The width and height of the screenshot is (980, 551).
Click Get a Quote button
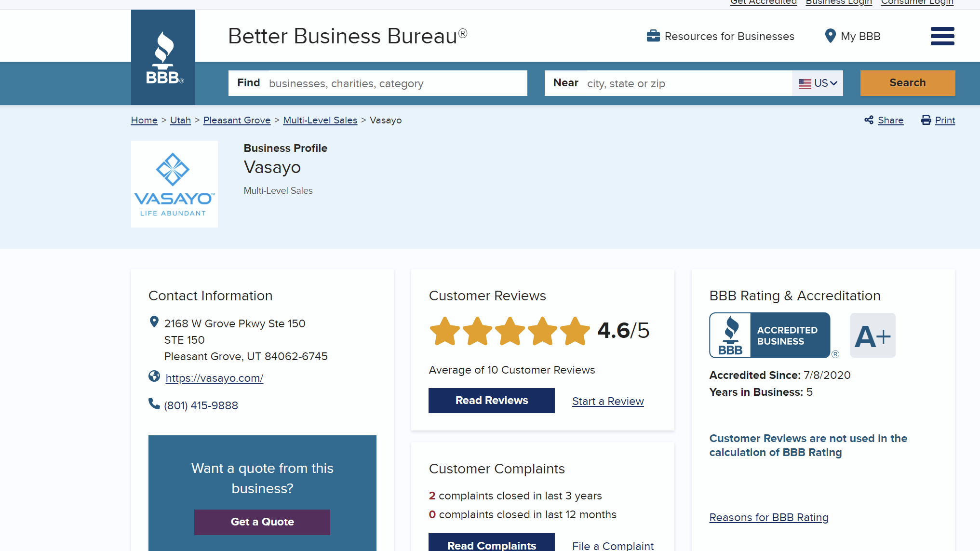(x=262, y=522)
